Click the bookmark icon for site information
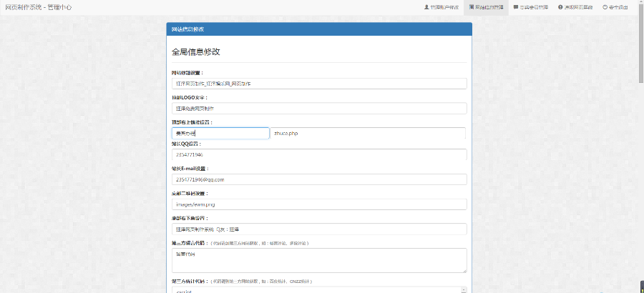Screen dimensions: 644x293 472,7
